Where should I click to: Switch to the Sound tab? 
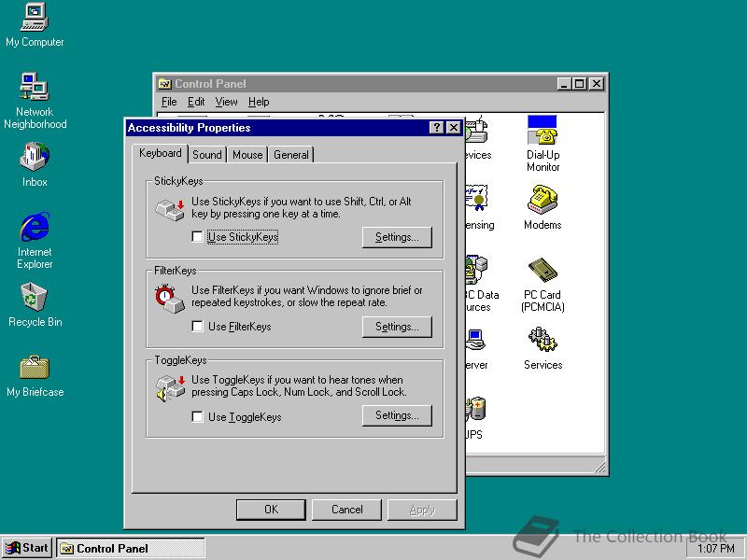click(207, 155)
